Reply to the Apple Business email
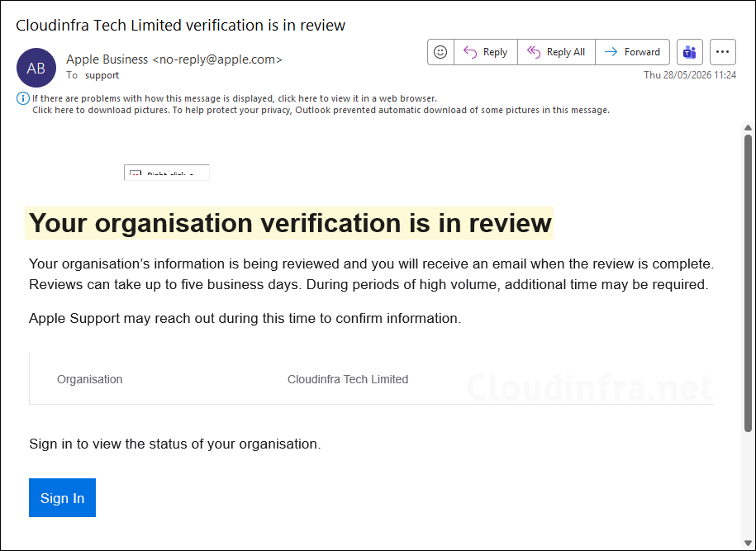 click(486, 52)
